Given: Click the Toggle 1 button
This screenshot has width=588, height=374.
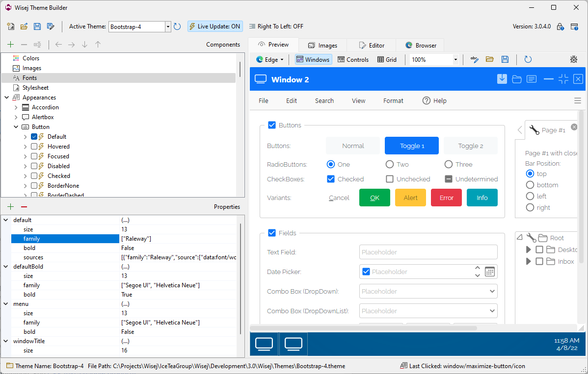Looking at the screenshot, I should (412, 146).
